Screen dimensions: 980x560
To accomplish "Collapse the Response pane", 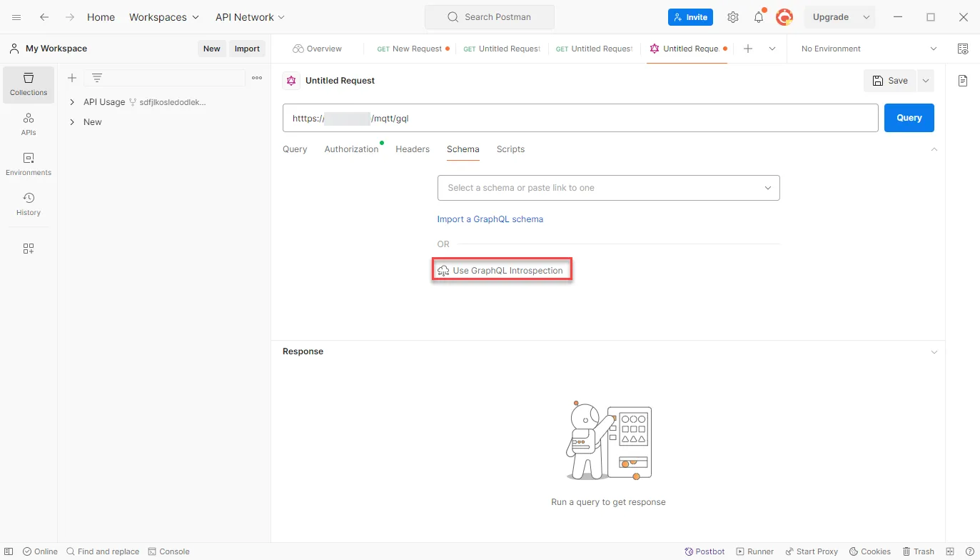I will click(x=934, y=351).
